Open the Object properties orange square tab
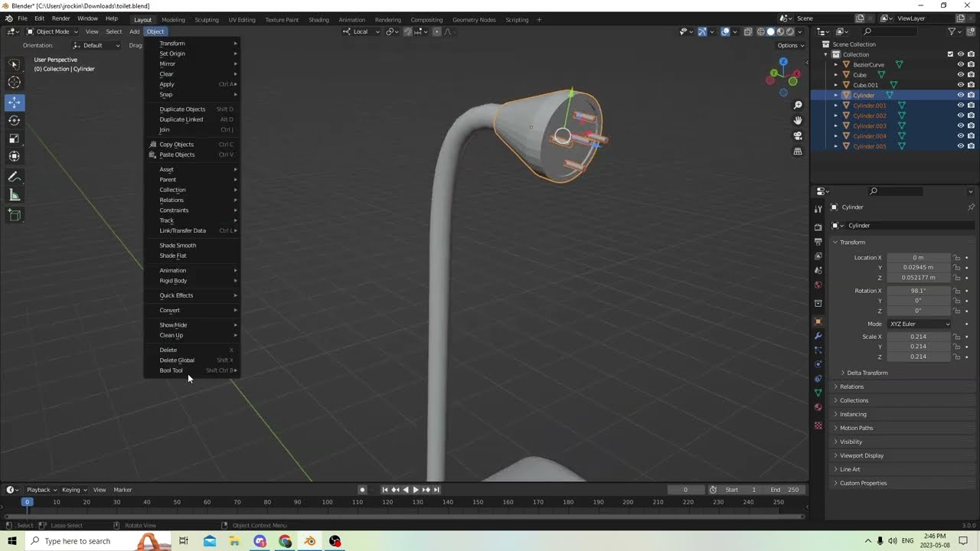Image resolution: width=980 pixels, height=551 pixels. (x=818, y=321)
